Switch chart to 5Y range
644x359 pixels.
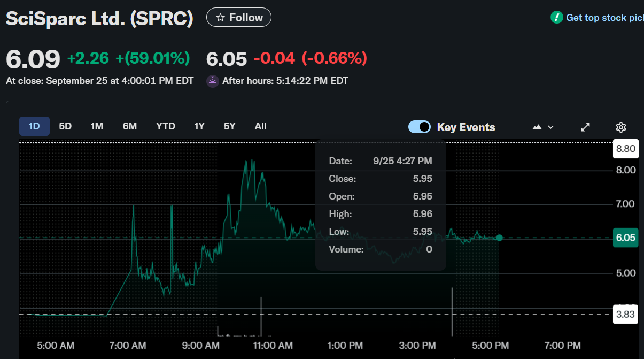point(230,126)
